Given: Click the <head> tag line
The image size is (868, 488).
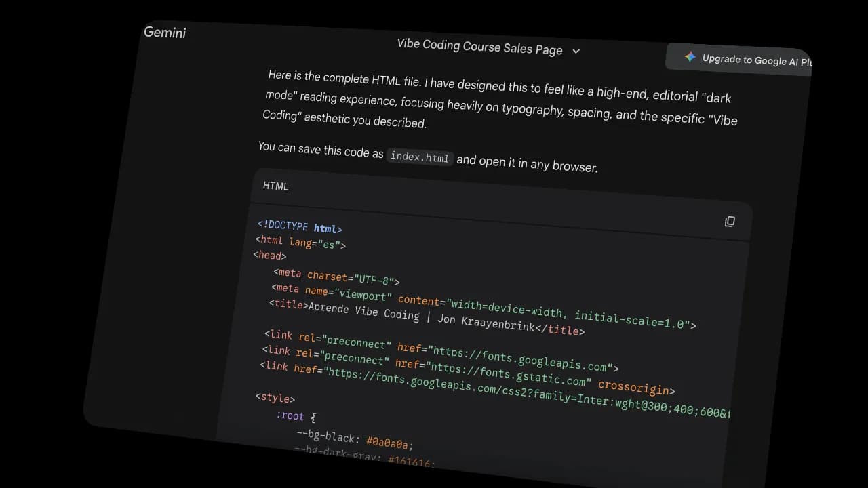Looking at the screenshot, I should coord(270,256).
